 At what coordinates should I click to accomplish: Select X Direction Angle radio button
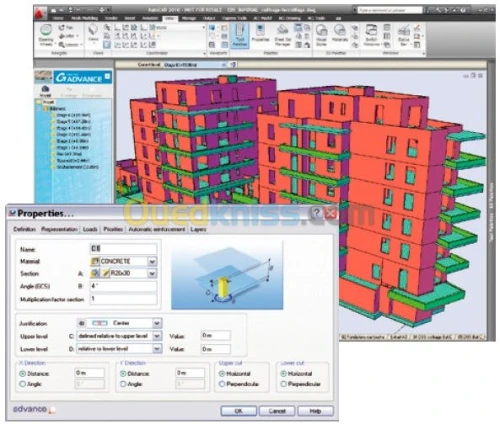[x=23, y=384]
